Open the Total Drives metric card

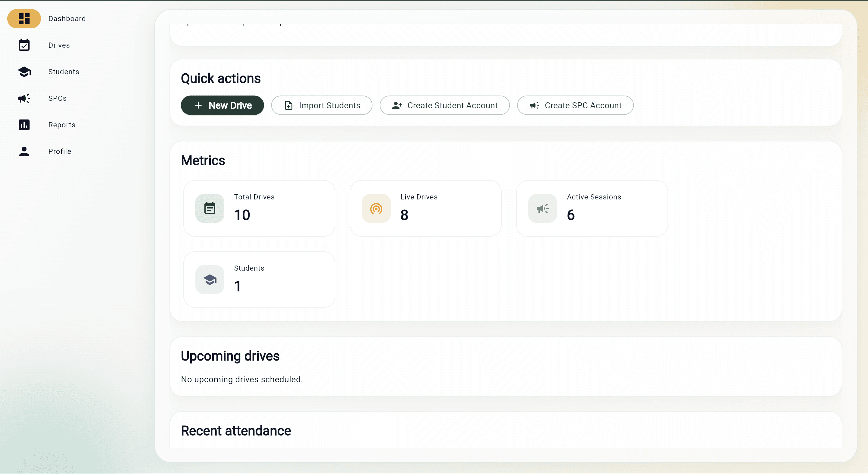pos(259,208)
